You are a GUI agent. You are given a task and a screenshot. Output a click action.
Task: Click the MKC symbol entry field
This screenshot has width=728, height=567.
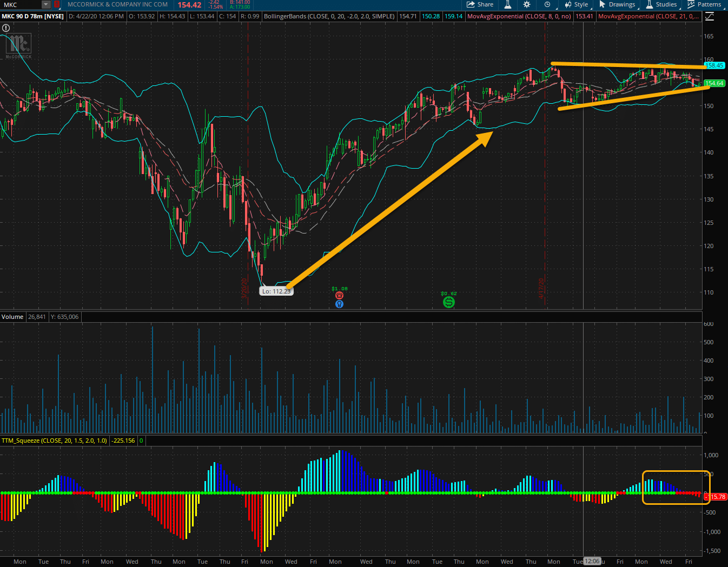click(21, 4)
